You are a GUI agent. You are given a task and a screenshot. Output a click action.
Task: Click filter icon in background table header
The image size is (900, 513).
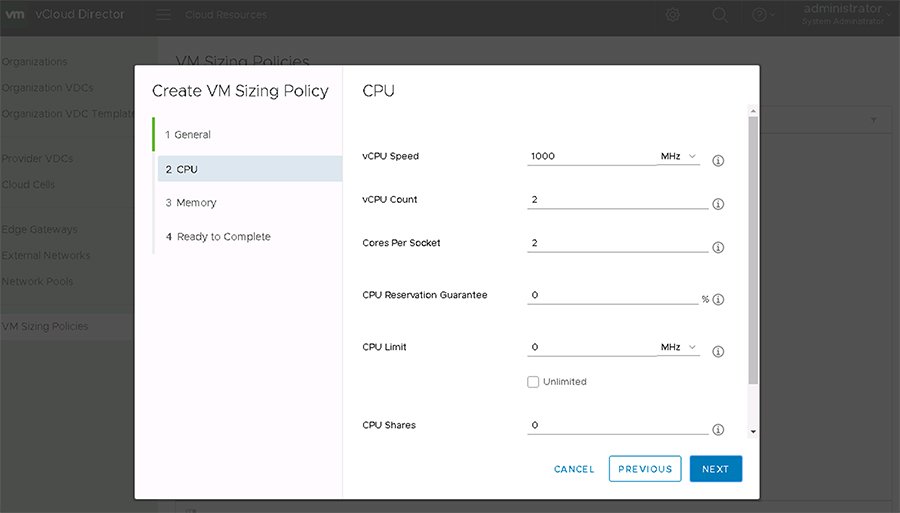point(873,120)
